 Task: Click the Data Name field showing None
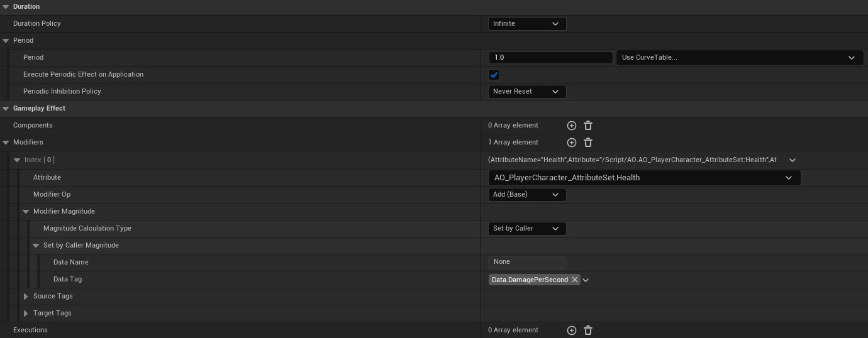click(527, 262)
